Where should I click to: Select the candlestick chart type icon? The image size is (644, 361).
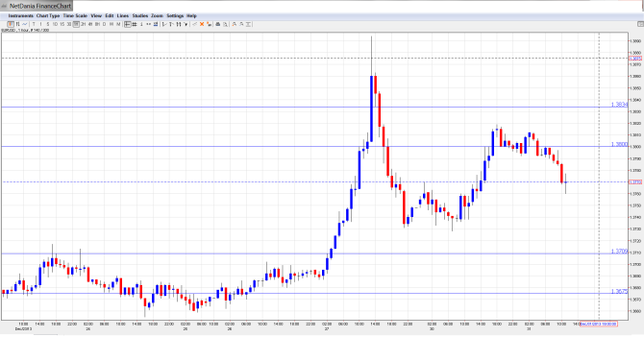pos(11,24)
